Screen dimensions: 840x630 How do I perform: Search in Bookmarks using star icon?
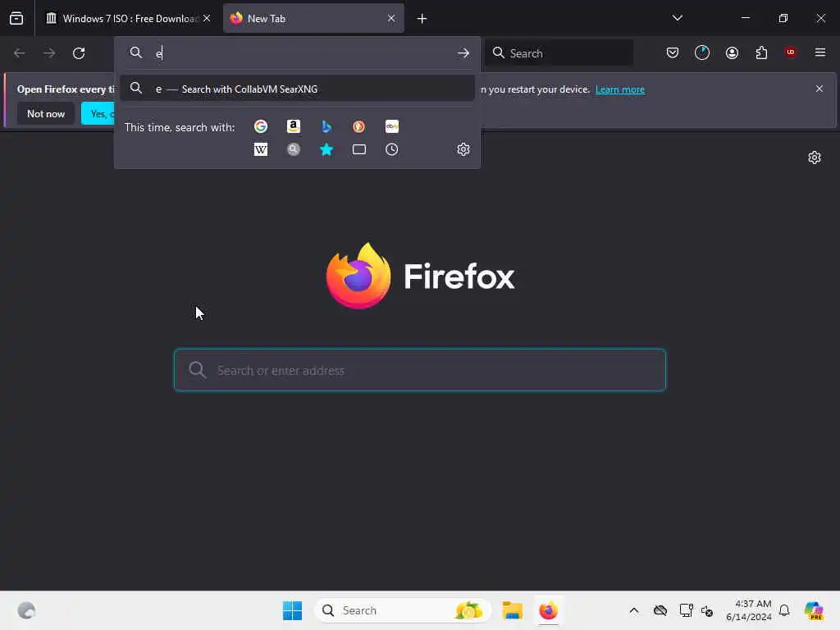[326, 149]
